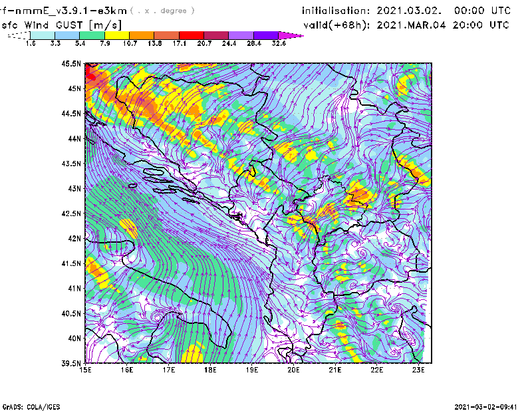
Task: Select the yellow legend color band
Action: coord(117,35)
